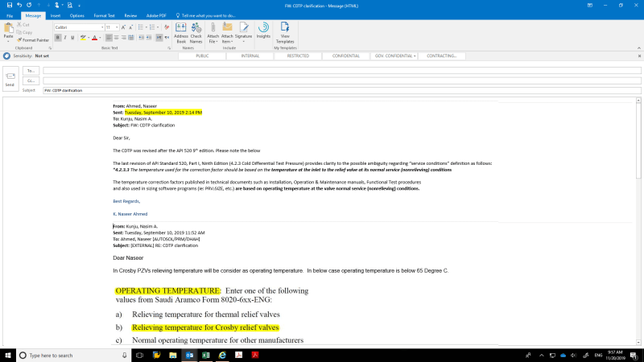
Task: Toggle Italic formatting
Action: tap(65, 38)
